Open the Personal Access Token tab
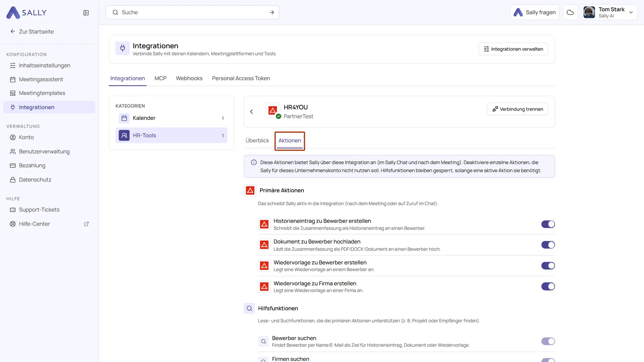644x362 pixels. point(241,78)
